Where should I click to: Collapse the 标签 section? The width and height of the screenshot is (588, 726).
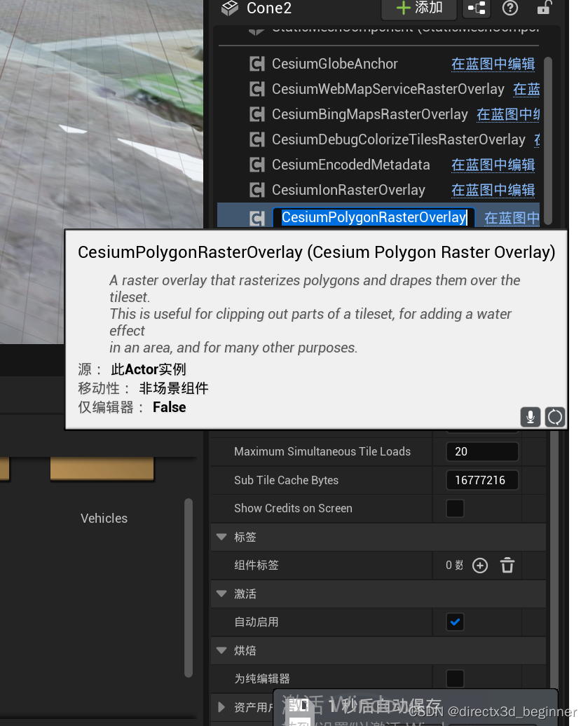(221, 537)
